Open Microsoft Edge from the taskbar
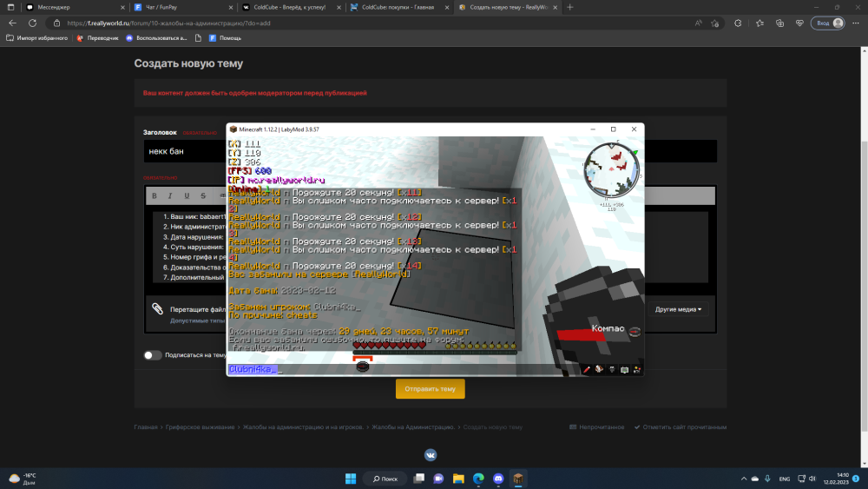Screen dimensions: 868x489 click(x=478, y=479)
